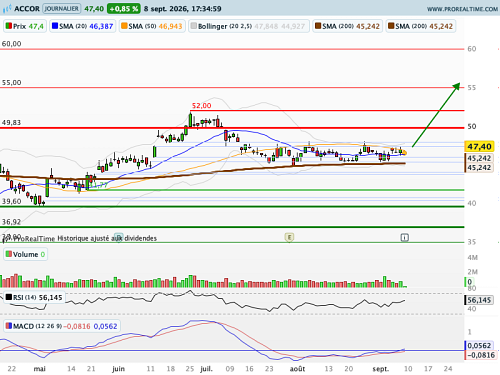
Task: Open the MACD (12 26 9) indicator label
Action: [62, 326]
